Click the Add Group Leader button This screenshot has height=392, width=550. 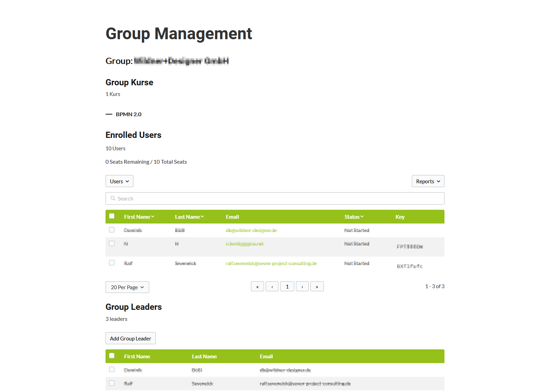(130, 338)
